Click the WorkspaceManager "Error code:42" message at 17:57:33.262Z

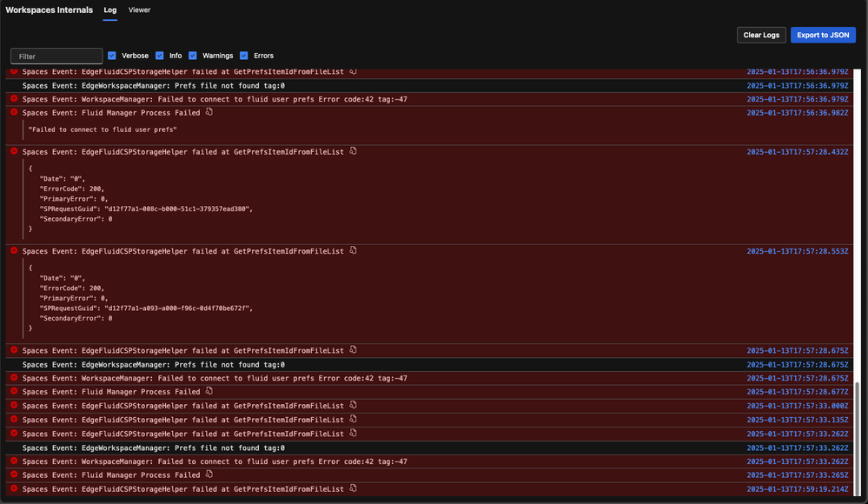[215, 461]
